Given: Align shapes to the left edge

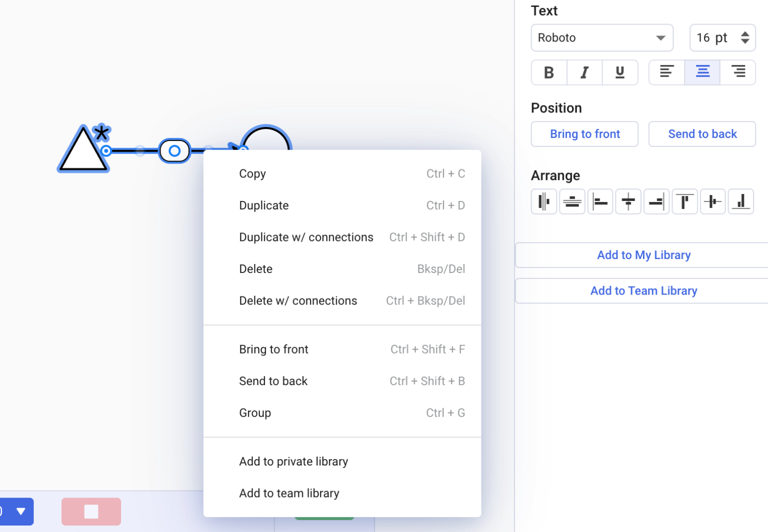Looking at the screenshot, I should 600,201.
